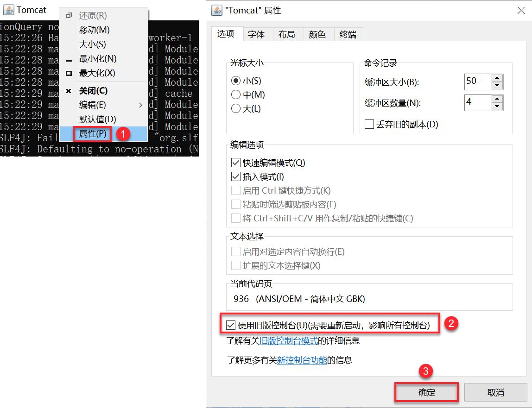
Task: Expand the 编辑(E) submenu arrow
Action: (x=140, y=105)
